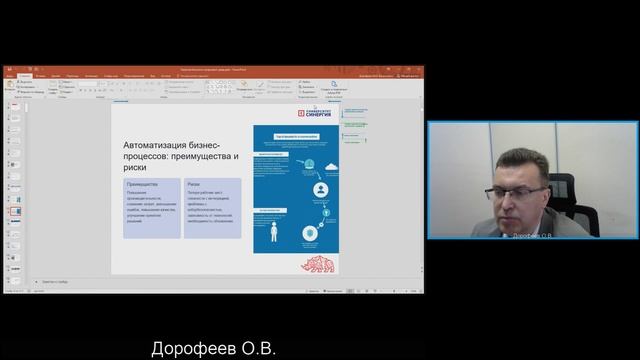Open the shapes gallery in Рисование group
Image resolution: width=640 pixels, height=360 pixels.
[x=220, y=86]
